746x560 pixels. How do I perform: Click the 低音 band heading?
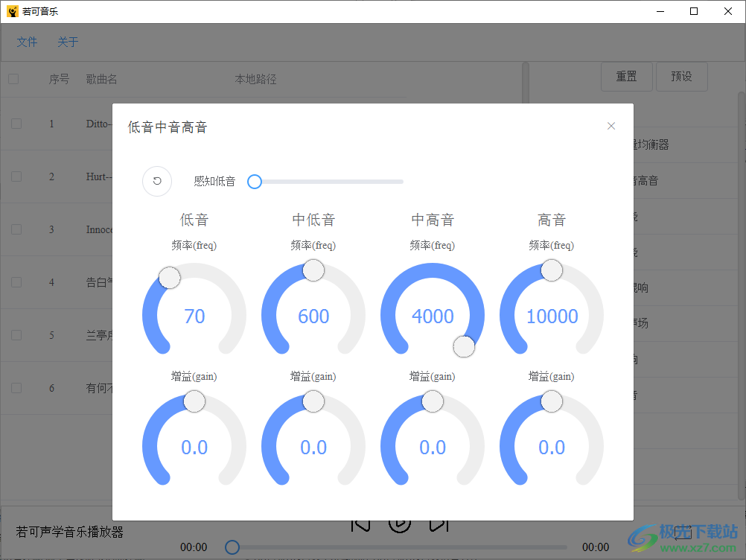click(x=194, y=220)
